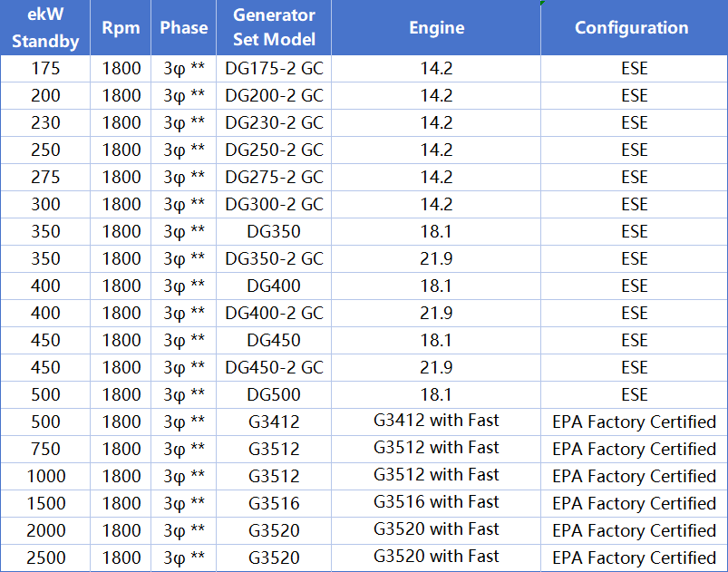
Task: Select the G3516 with Fast engine cell
Action: (x=436, y=503)
